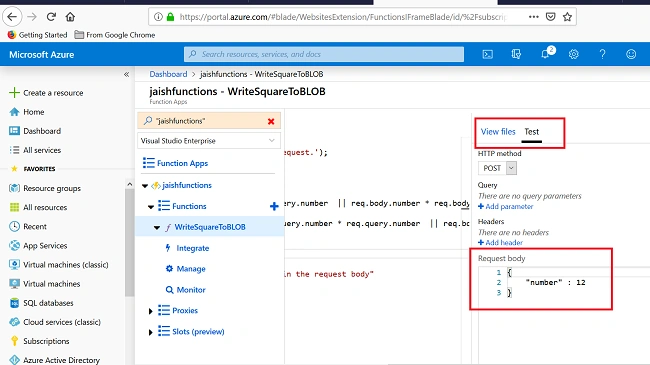Click Add header link
This screenshot has height=365, width=650.
point(500,243)
